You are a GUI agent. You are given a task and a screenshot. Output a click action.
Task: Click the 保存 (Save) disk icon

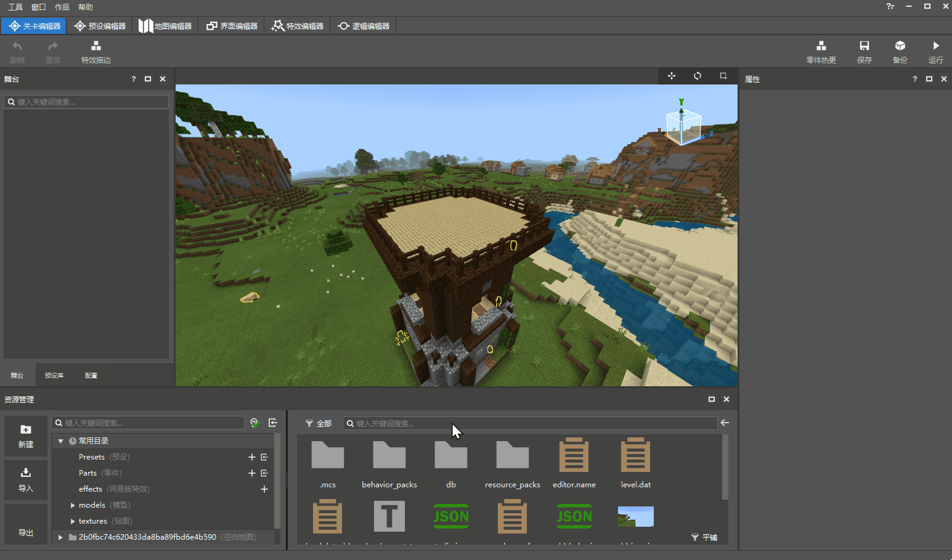(x=864, y=46)
